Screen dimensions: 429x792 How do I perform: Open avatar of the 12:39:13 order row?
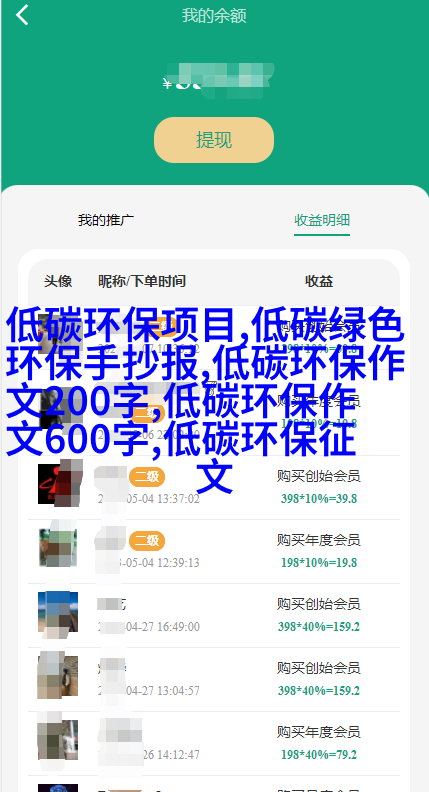pyautogui.click(x=58, y=548)
